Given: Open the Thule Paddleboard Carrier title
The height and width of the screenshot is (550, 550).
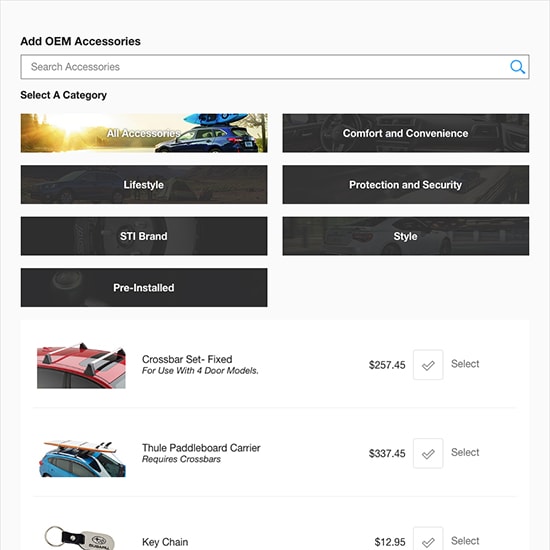Looking at the screenshot, I should (x=201, y=448).
